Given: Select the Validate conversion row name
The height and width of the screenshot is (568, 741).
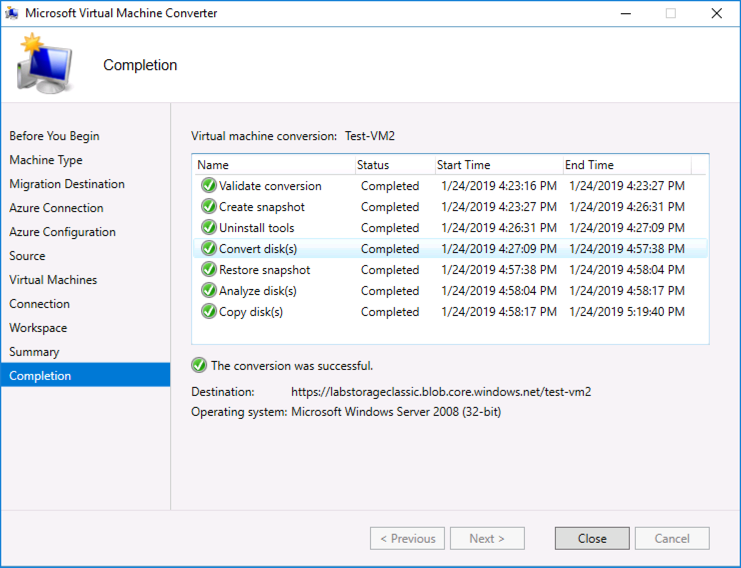Looking at the screenshot, I should [x=270, y=186].
